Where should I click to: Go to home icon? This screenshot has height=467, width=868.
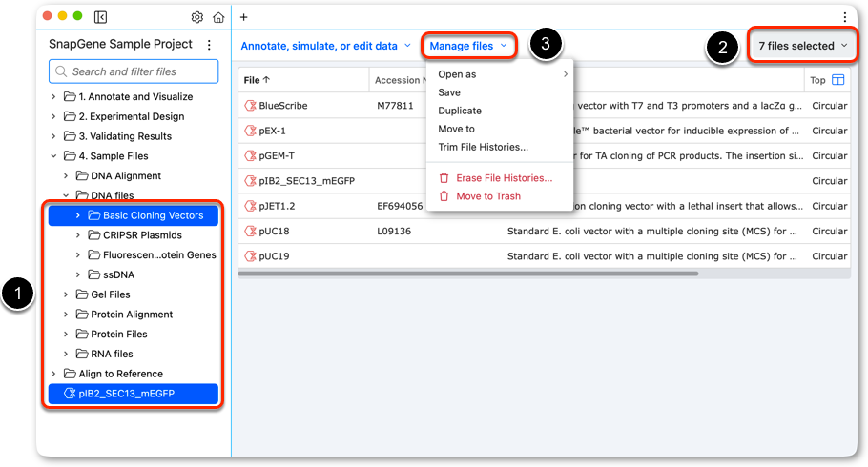point(218,17)
